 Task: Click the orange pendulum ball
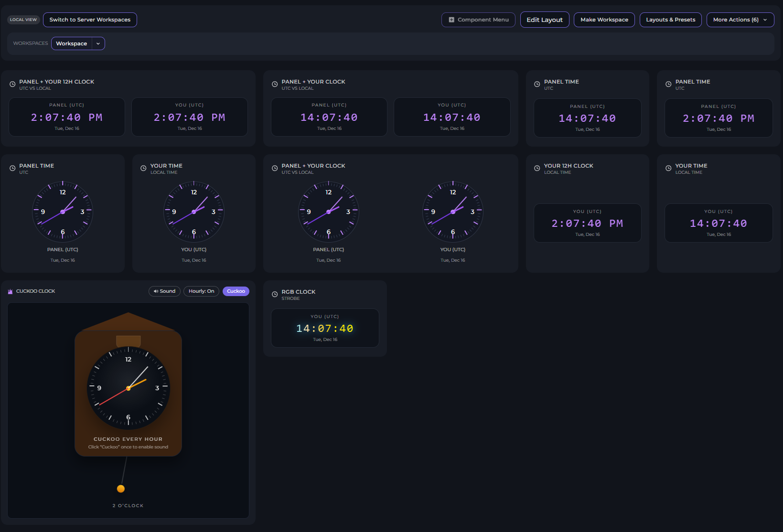point(121,489)
